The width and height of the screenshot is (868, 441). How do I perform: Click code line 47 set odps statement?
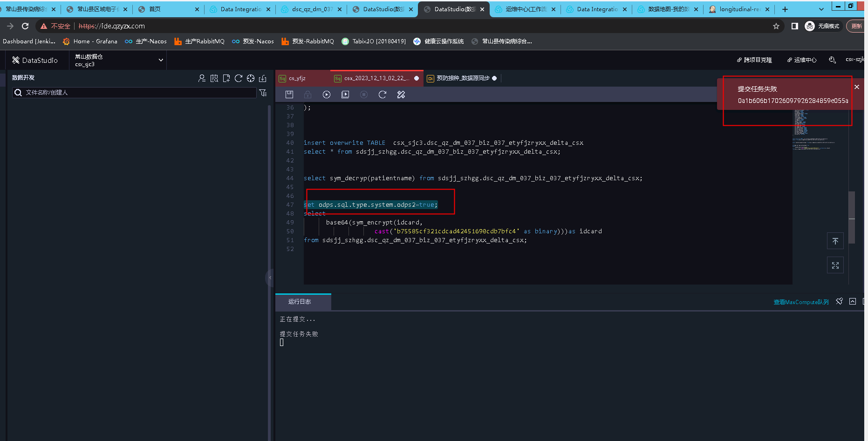[371, 204]
